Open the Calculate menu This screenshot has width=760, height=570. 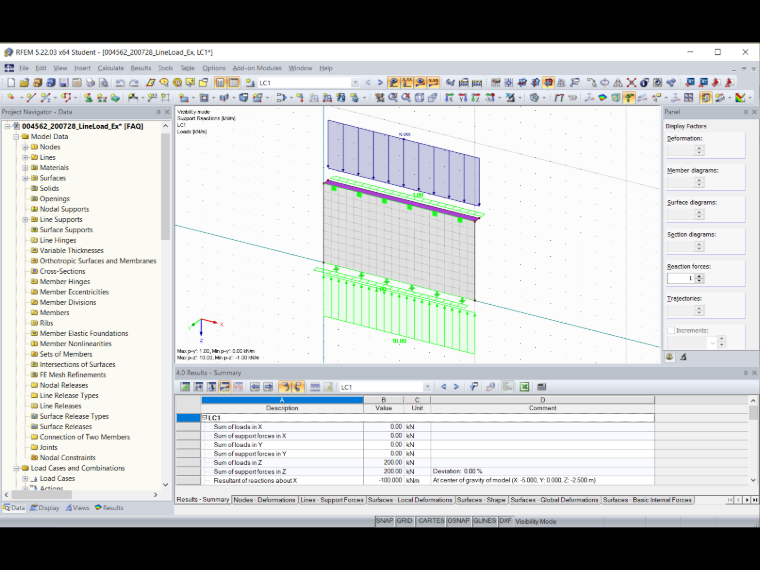click(111, 68)
